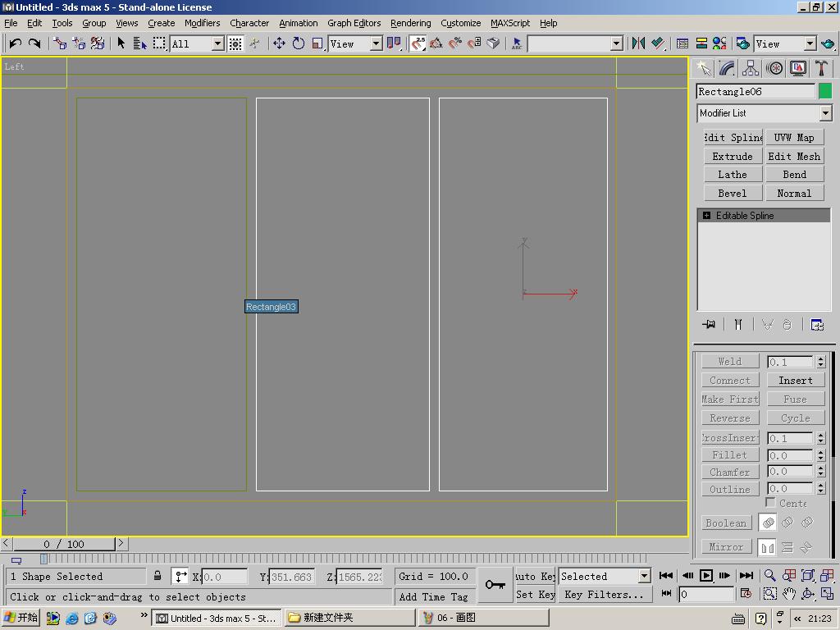Open the render type View dropdown
The image size is (840, 630).
coord(810,44)
